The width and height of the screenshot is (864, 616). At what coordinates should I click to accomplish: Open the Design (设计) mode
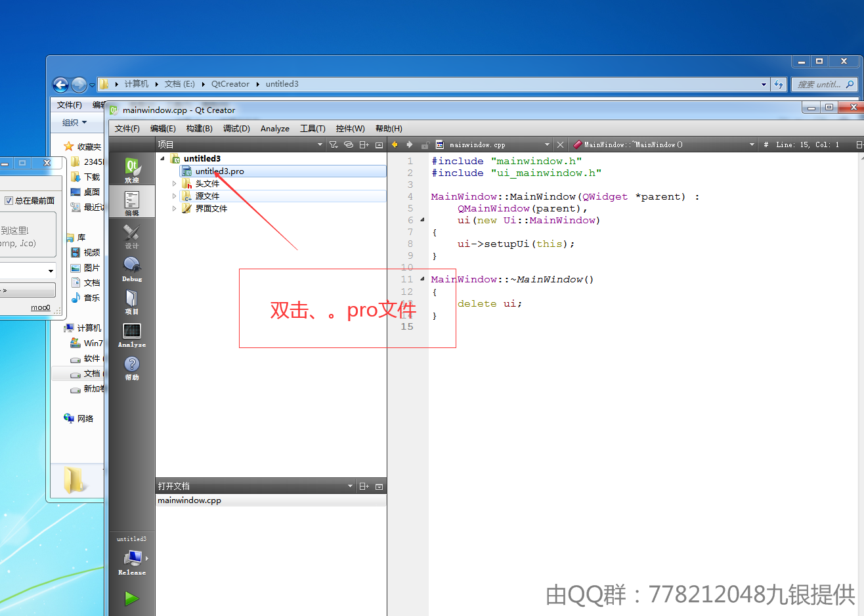132,235
